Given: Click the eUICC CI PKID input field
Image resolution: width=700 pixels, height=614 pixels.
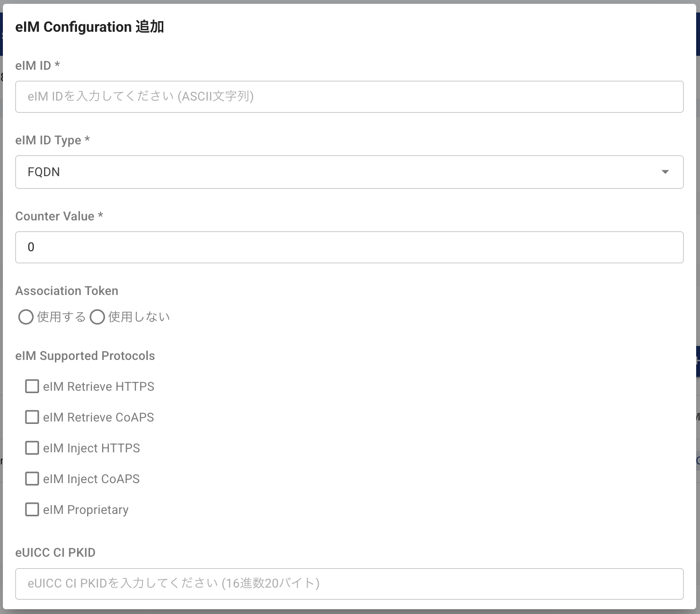Looking at the screenshot, I should [x=349, y=584].
